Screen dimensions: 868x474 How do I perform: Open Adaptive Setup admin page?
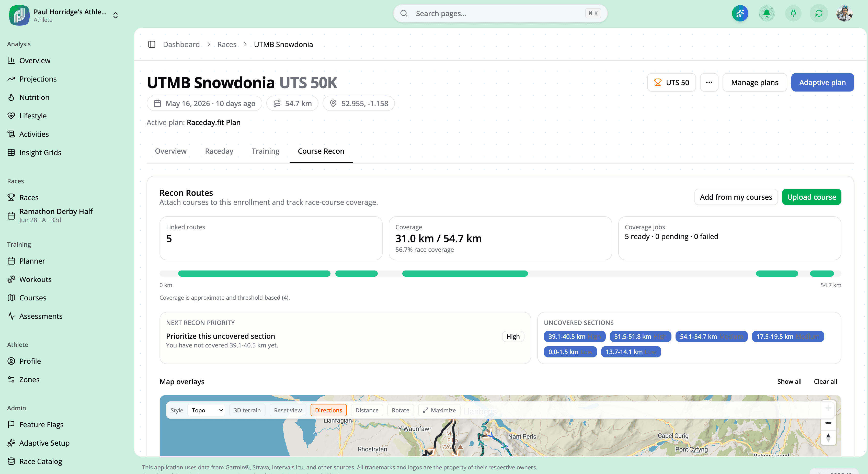click(x=44, y=443)
